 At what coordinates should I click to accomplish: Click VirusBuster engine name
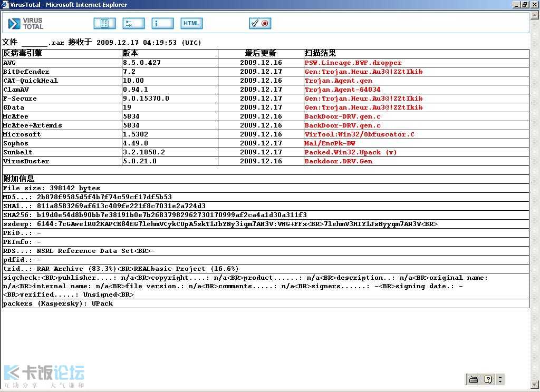[26, 161]
